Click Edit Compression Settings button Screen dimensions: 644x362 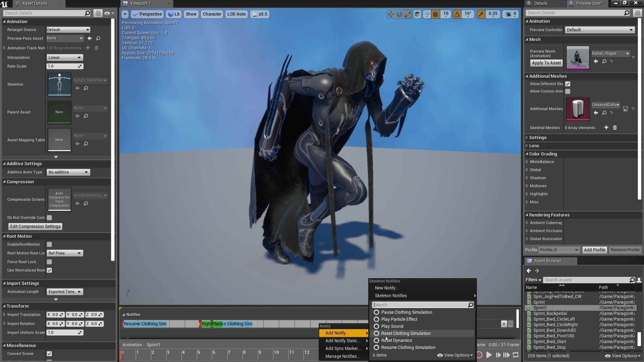[35, 226]
